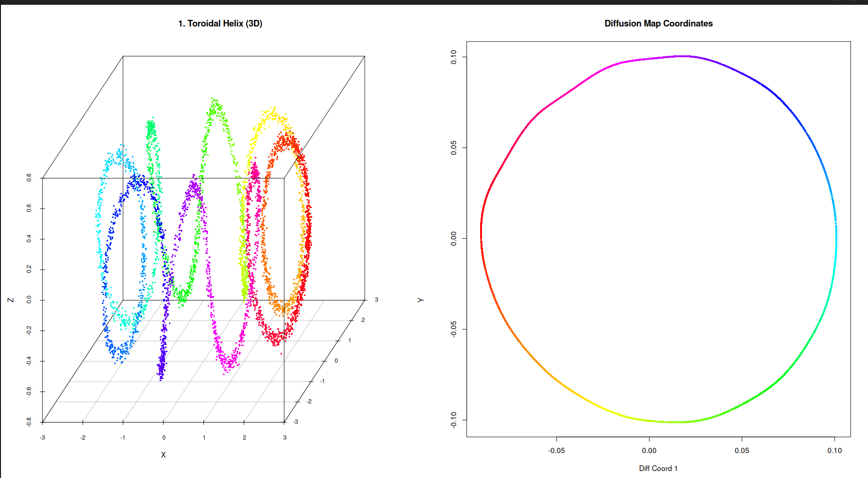Select Diff Coord 1 tick '0.00'
The height and width of the screenshot is (478, 868).
coord(649,451)
